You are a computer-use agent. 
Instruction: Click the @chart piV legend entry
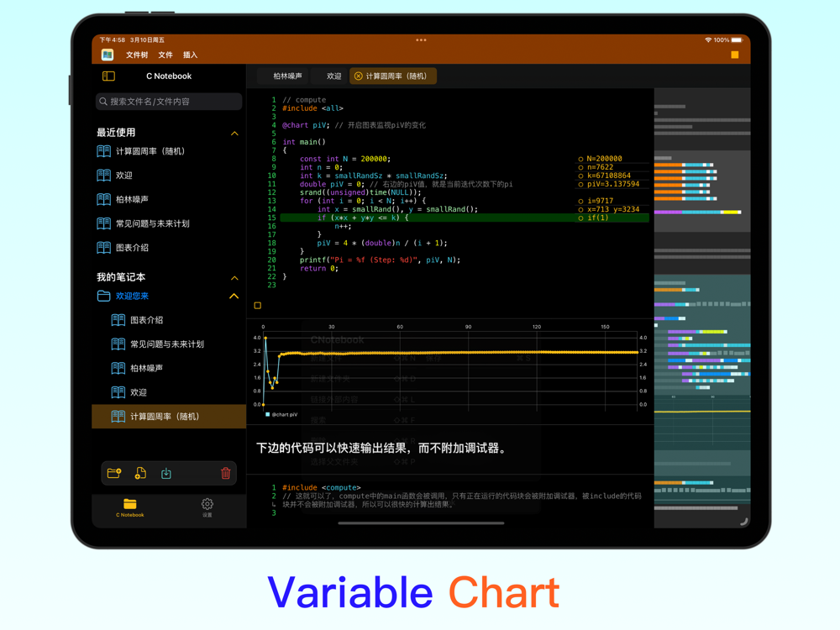coord(281,415)
